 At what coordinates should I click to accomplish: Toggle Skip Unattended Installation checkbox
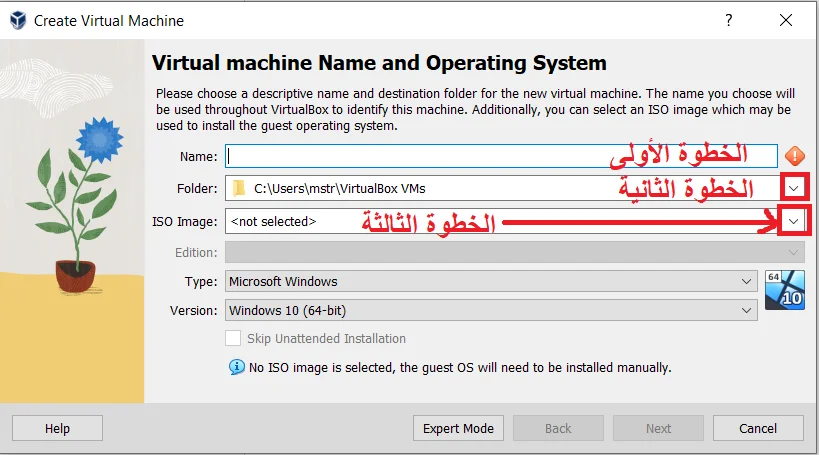pos(233,339)
